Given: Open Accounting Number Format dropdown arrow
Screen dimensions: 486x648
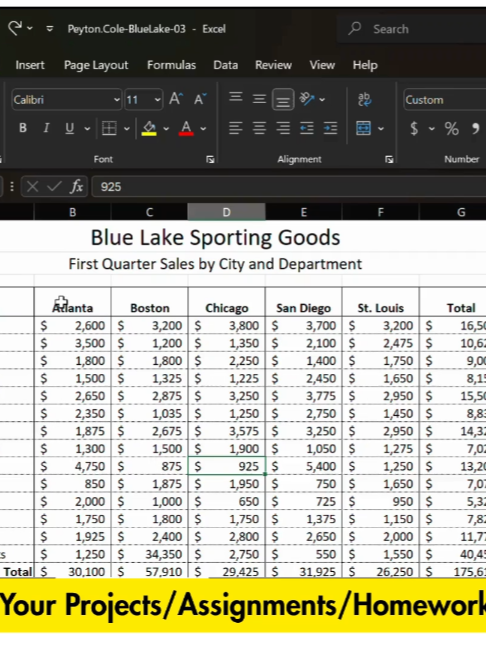Looking at the screenshot, I should coord(431,129).
